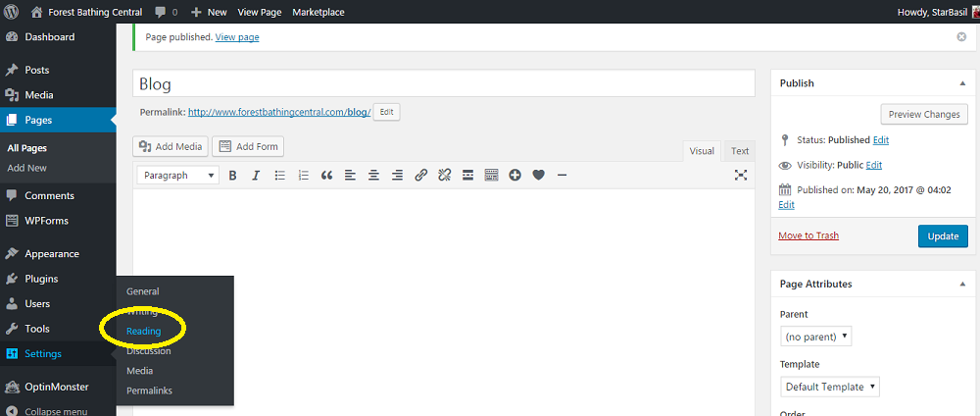Click View page link in notice
The image size is (980, 416).
[x=237, y=37]
